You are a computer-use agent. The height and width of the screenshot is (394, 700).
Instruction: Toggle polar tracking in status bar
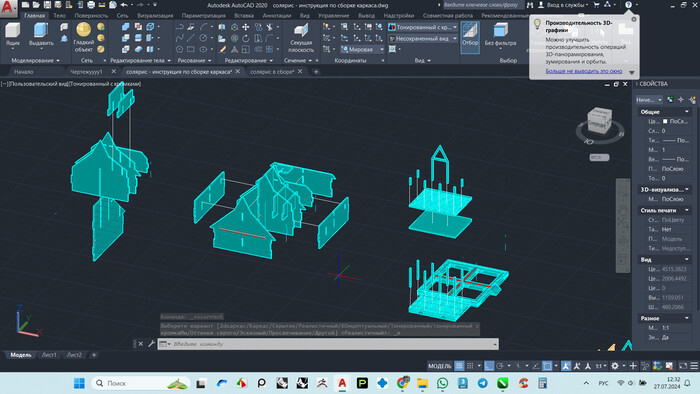coord(500,366)
